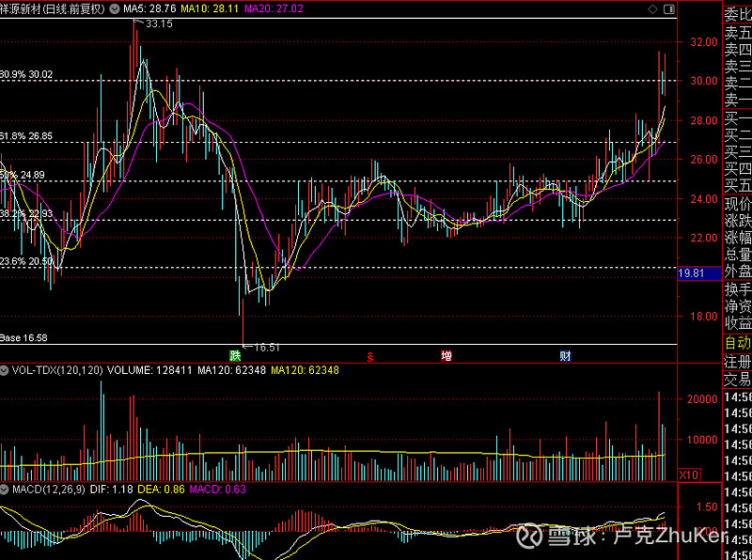
Task: Click the 涨跌 row in quote panel
Action: point(738,221)
